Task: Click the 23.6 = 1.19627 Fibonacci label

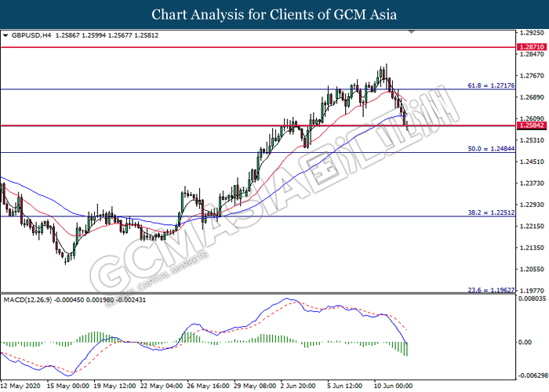Action: (491, 290)
